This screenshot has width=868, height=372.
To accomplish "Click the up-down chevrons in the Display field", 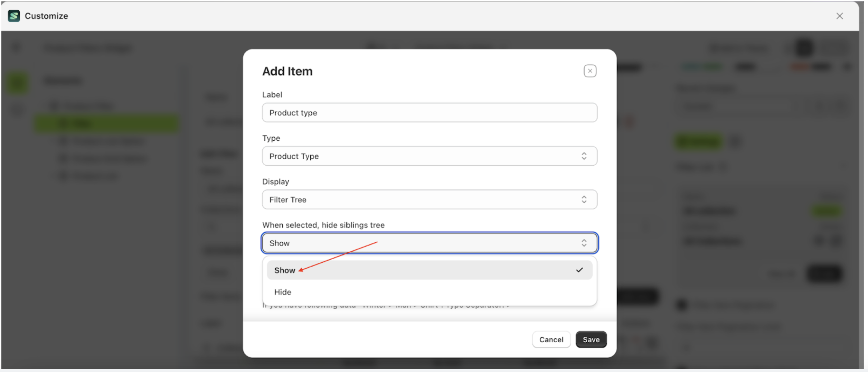I will pyautogui.click(x=584, y=199).
